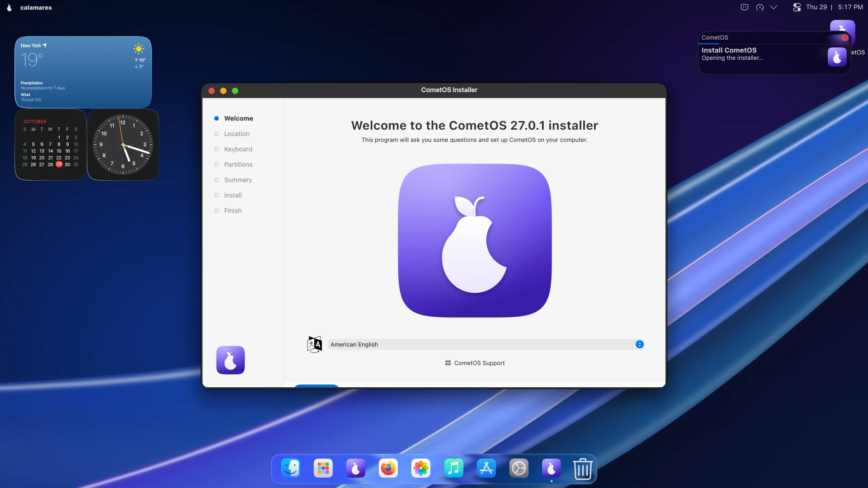Click the date and time in menu bar
The image size is (868, 488).
click(x=835, y=7)
